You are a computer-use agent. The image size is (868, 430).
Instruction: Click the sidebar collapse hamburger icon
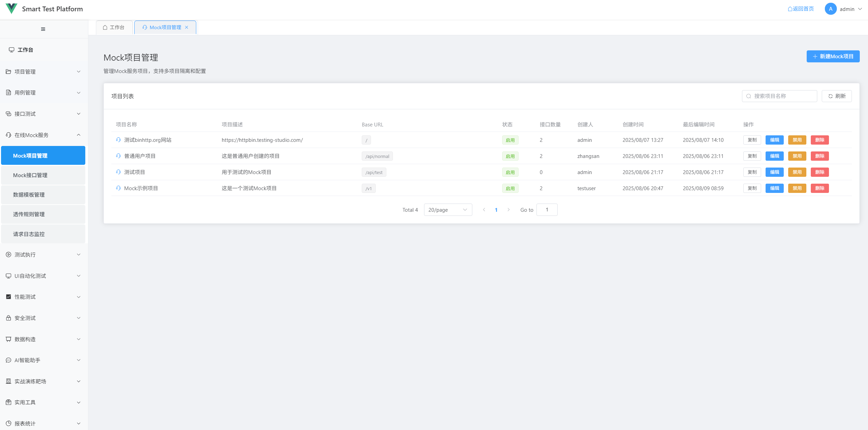(x=43, y=29)
